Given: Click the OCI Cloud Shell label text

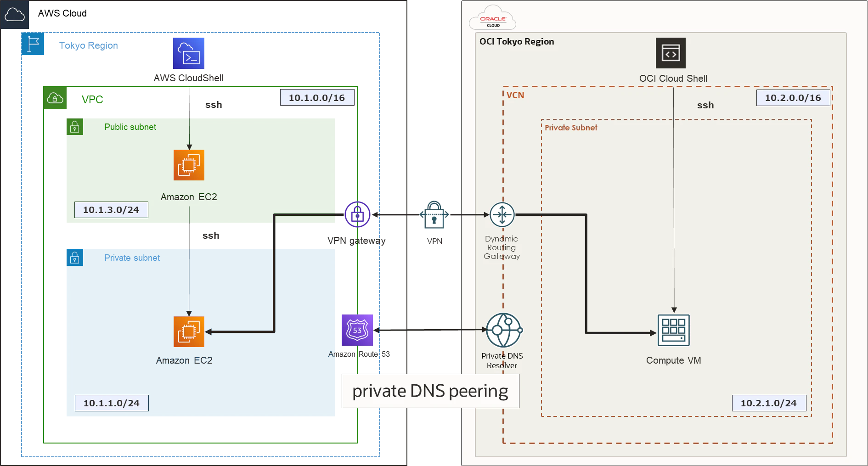Looking at the screenshot, I should [673, 79].
